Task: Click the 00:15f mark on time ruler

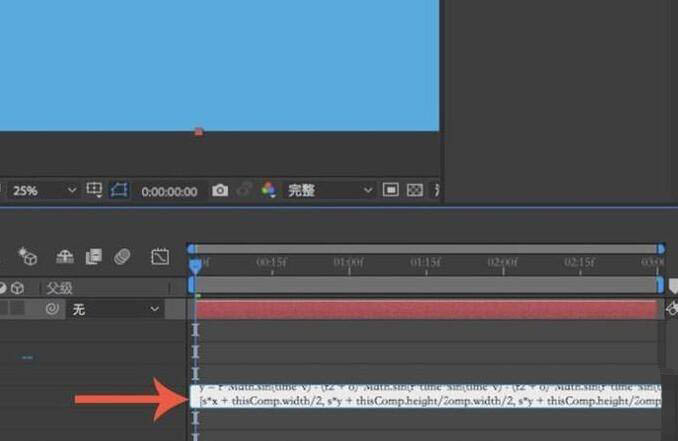Action: pos(272,262)
